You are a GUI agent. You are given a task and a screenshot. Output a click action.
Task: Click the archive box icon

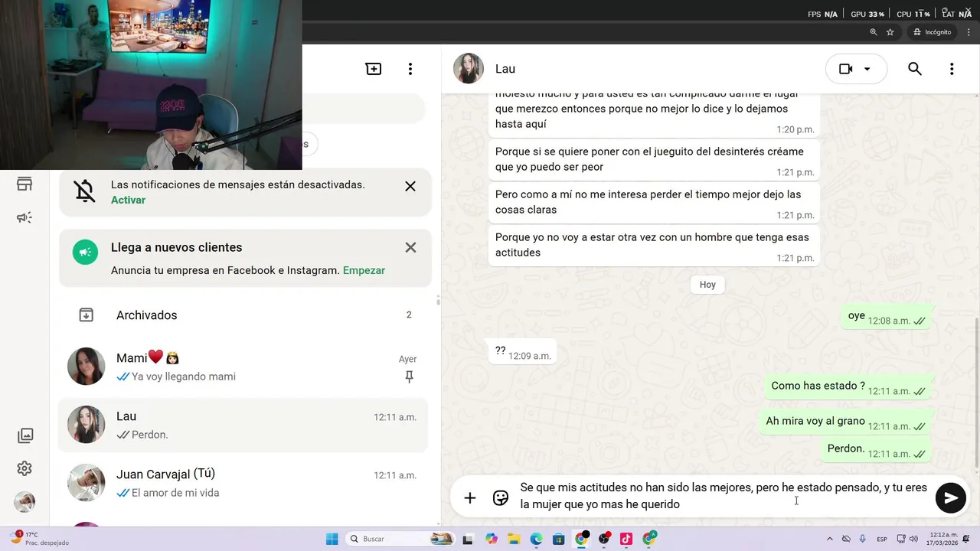(x=87, y=315)
